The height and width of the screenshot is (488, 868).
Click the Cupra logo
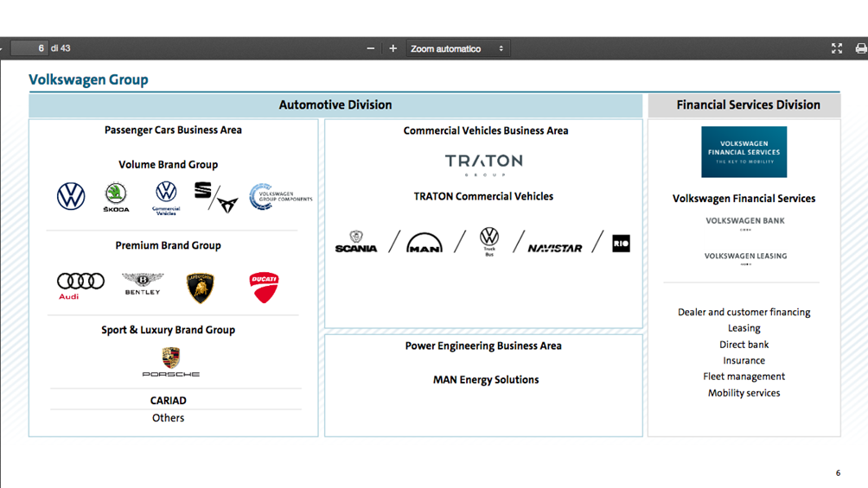coord(227,205)
